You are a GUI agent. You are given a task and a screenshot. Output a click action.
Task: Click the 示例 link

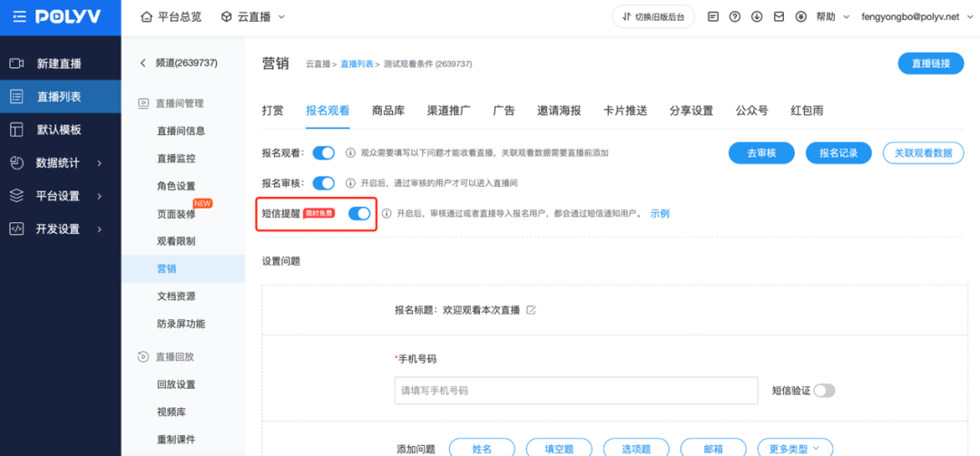click(x=660, y=214)
